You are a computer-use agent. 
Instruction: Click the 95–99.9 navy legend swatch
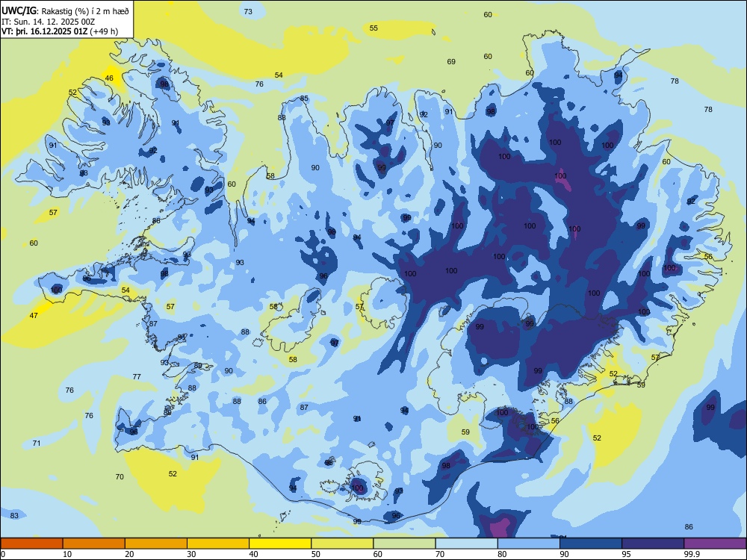[x=653, y=544]
